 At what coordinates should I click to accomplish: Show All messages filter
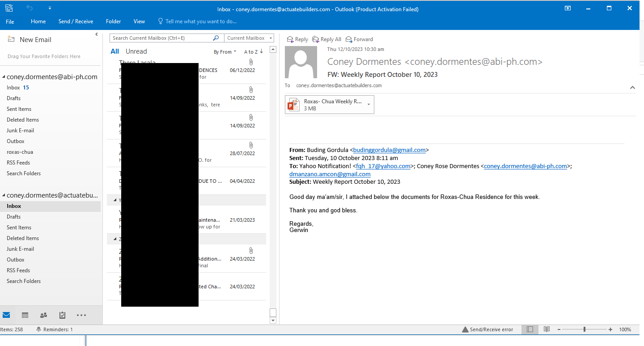115,51
